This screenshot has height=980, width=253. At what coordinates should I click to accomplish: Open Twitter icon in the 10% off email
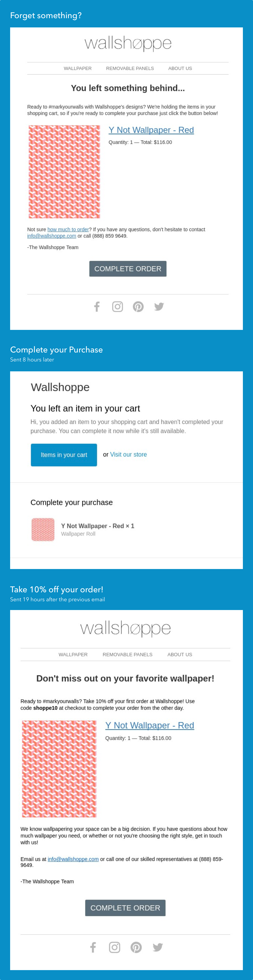click(158, 947)
